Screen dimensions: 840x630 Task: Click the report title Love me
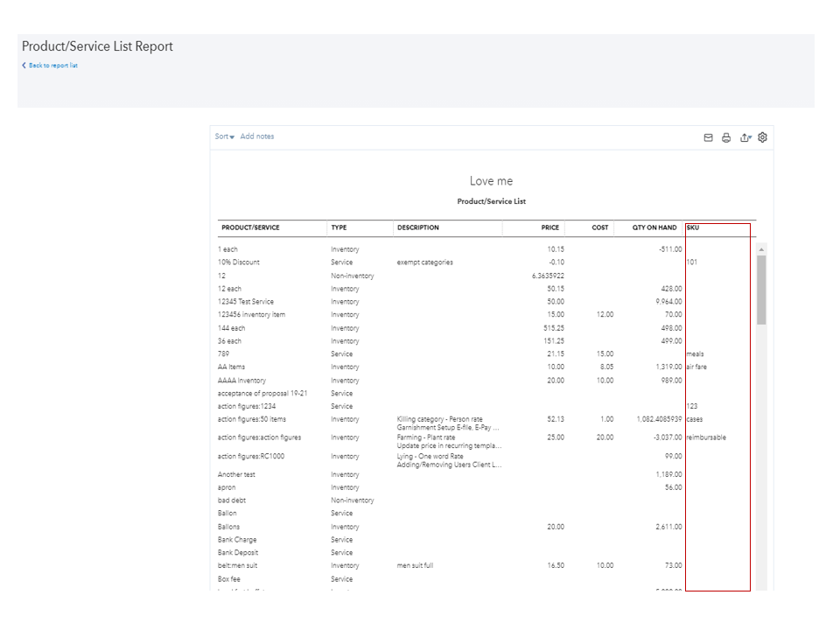pyautogui.click(x=492, y=181)
